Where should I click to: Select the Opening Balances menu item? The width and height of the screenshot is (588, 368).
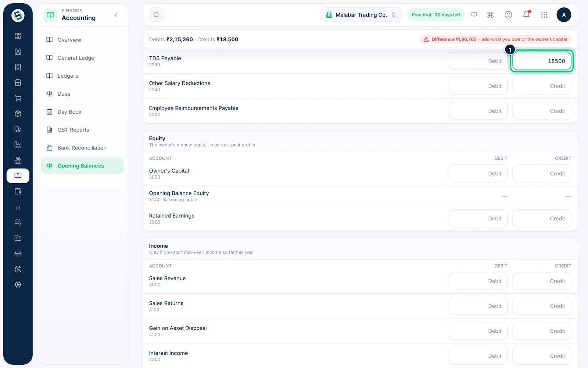pos(82,166)
